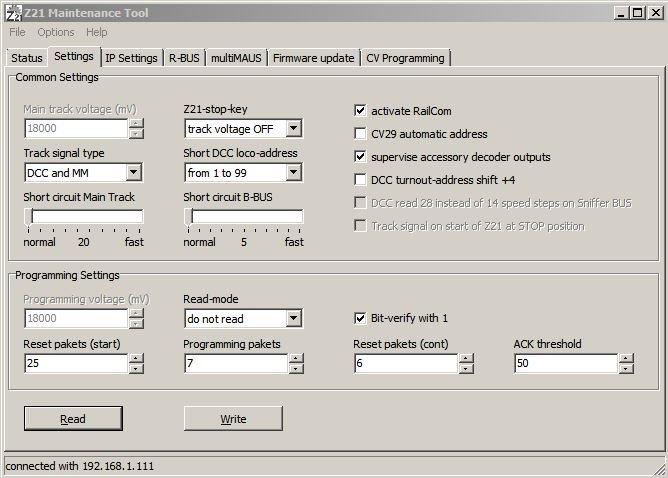Decrease ACK threshold using down arrow
The image size is (668, 478).
pos(625,368)
